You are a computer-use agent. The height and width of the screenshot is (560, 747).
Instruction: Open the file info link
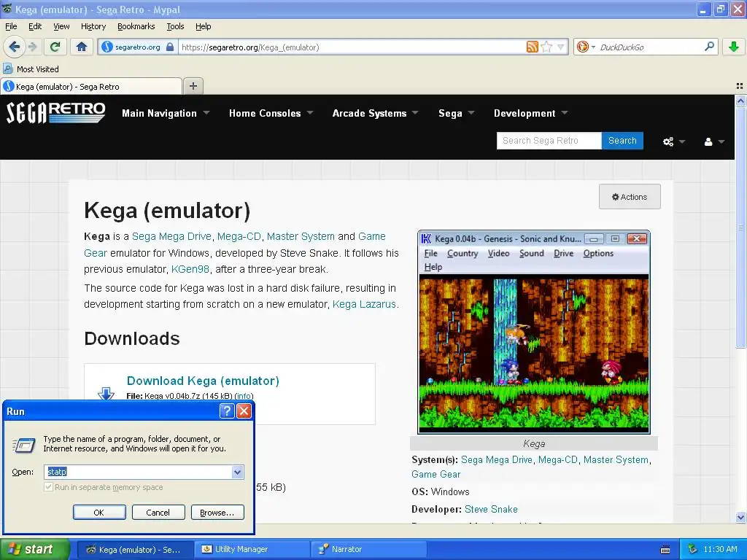(x=244, y=396)
